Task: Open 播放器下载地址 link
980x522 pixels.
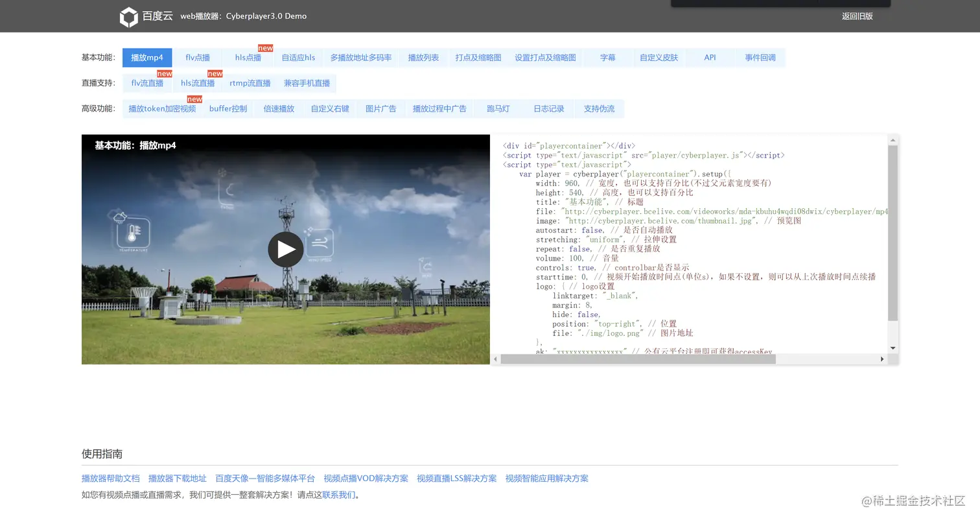Action: tap(178, 479)
